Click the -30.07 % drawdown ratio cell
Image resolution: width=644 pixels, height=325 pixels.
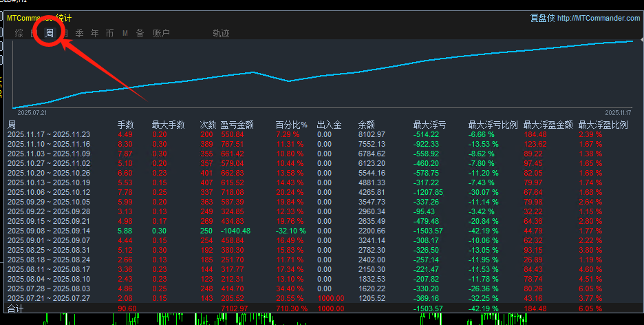[484, 192]
